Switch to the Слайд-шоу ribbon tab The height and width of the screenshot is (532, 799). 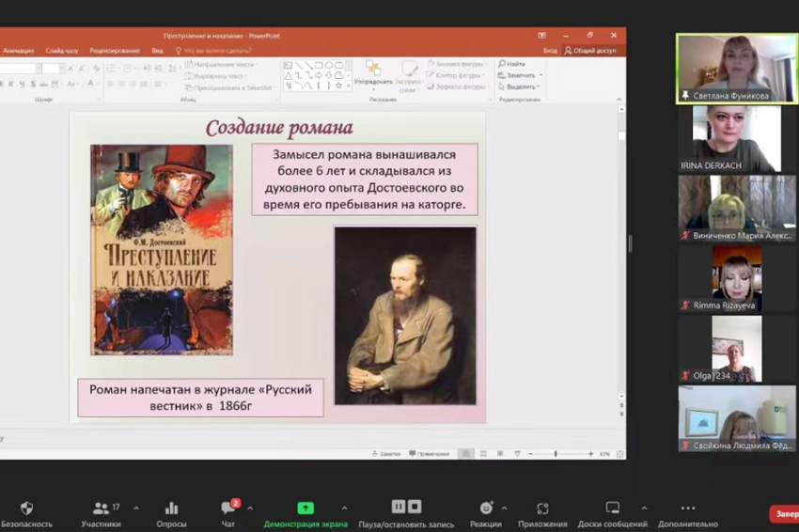tap(61, 51)
